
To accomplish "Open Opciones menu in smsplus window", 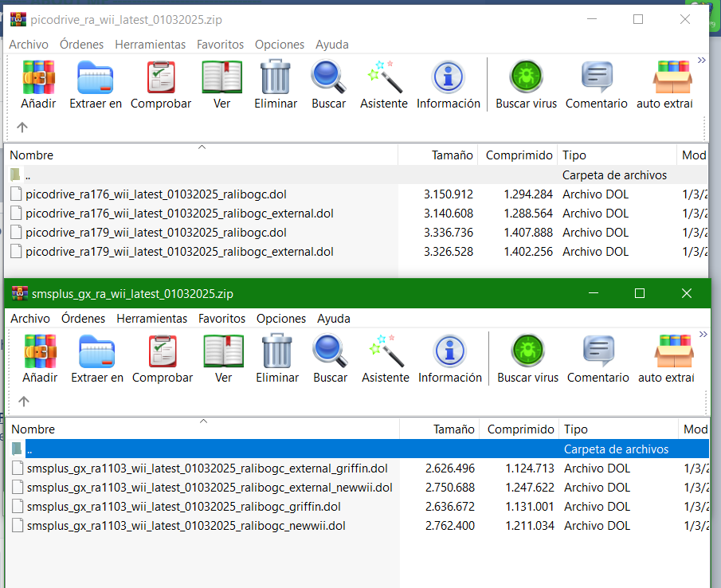I will (x=281, y=319).
